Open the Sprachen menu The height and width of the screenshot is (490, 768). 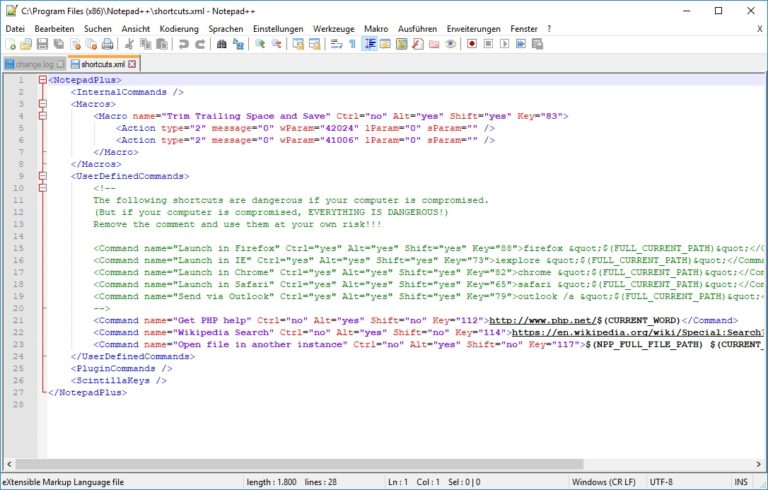tap(225, 29)
